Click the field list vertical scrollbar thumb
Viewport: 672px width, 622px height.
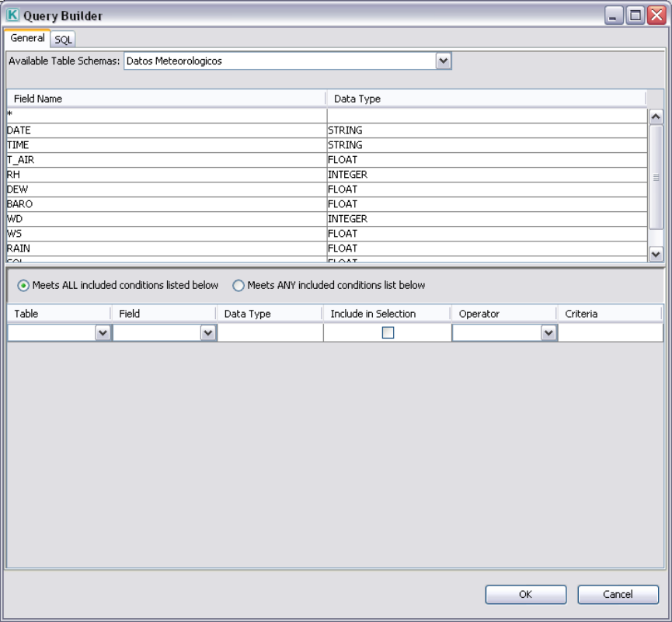point(656,177)
